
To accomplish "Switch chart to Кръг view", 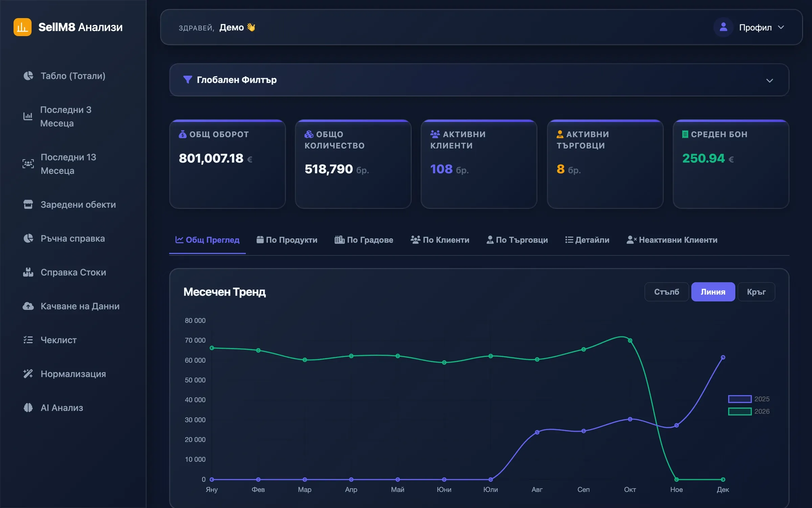I will click(756, 292).
